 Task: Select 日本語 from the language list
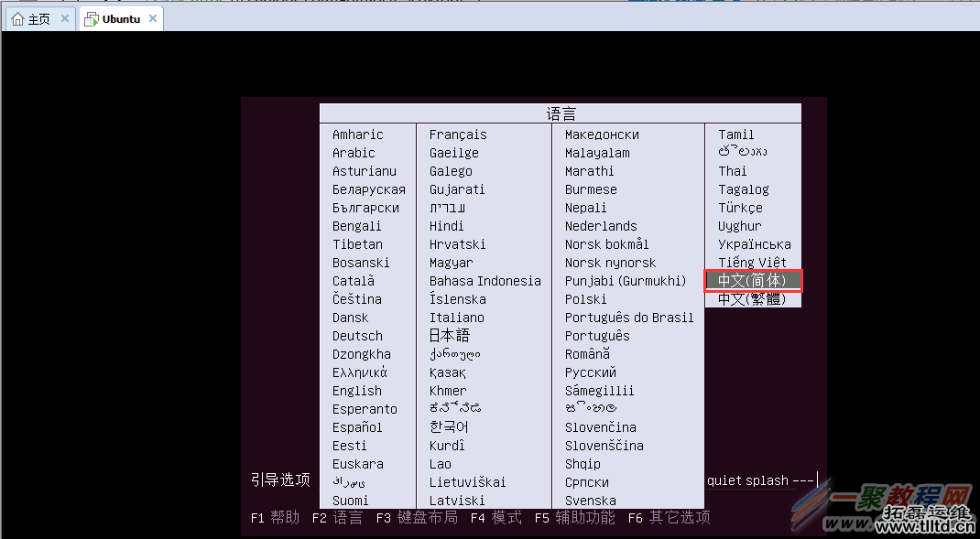point(447,336)
